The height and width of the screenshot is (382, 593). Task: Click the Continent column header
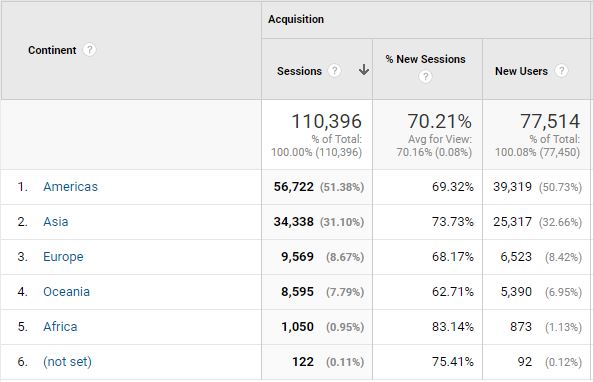pyautogui.click(x=52, y=50)
